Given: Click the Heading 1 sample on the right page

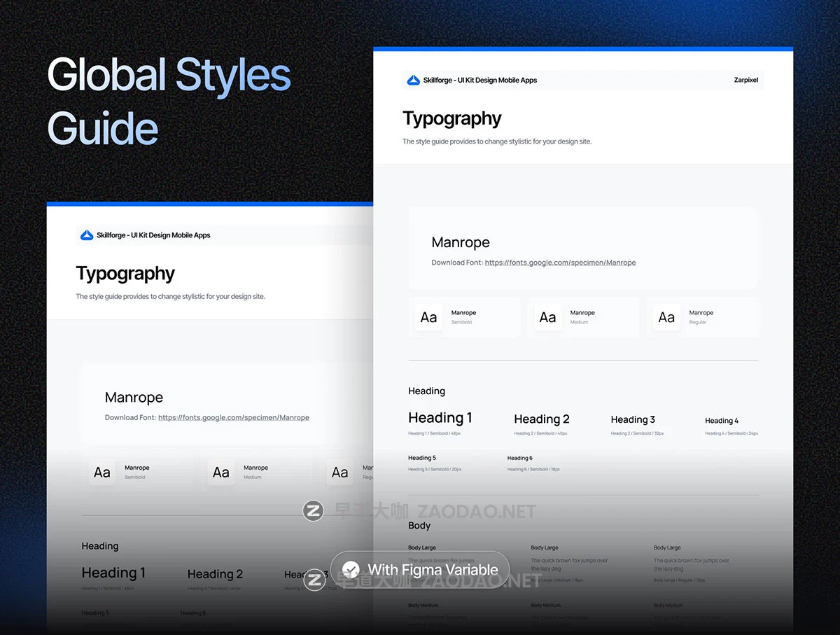Looking at the screenshot, I should tap(440, 418).
